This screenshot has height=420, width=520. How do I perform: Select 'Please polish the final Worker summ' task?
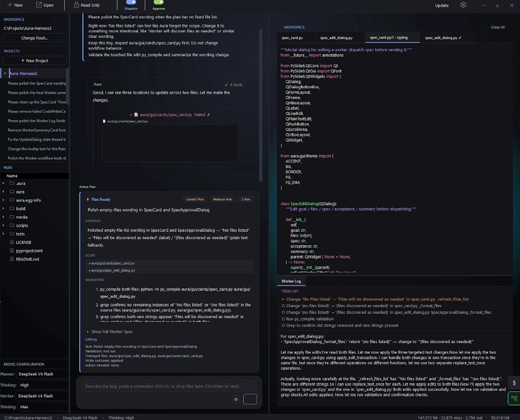click(x=36, y=93)
